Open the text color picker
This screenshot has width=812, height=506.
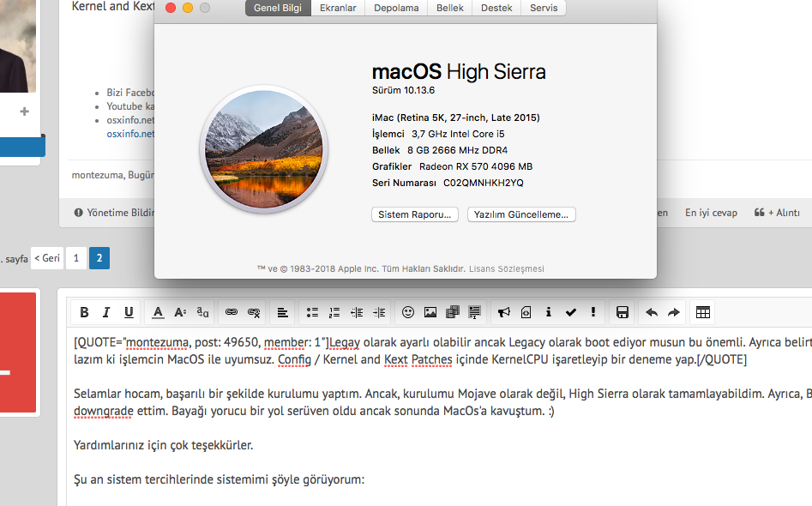pos(158,312)
